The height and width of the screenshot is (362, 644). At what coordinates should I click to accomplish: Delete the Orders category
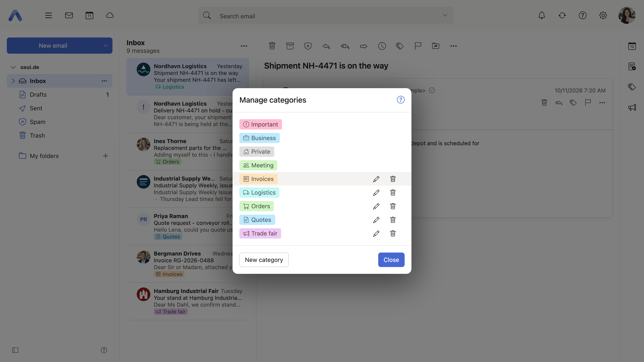pos(393,206)
